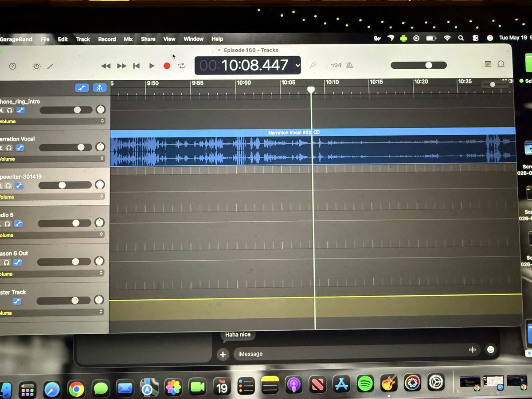Click the Spotlight search icon in menu bar
Viewport: 532px width, 399px height.
461,38
